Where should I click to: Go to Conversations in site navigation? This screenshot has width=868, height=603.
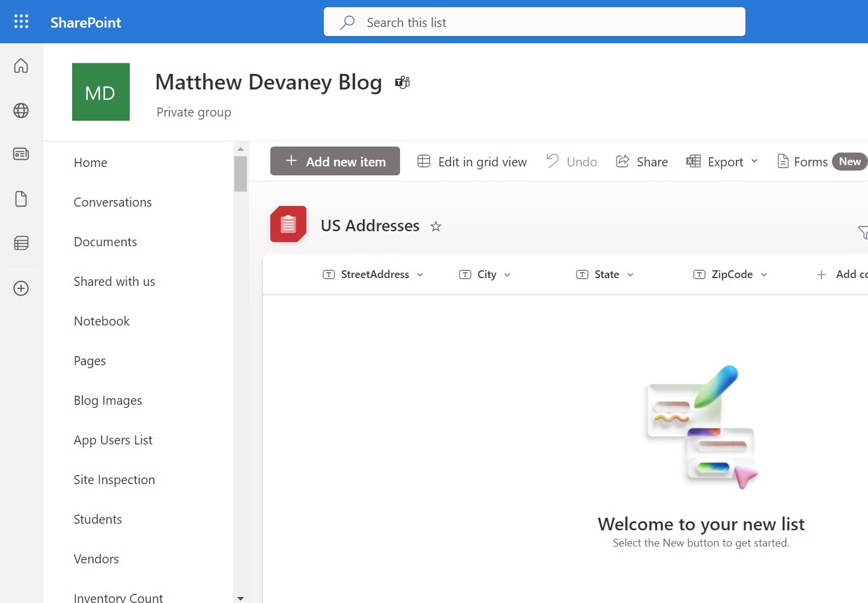(x=112, y=202)
